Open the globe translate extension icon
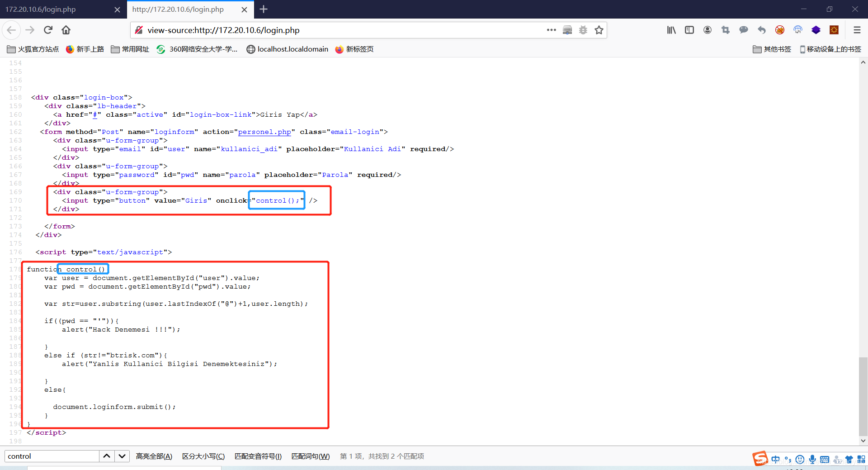Screen dimensions: 868x470 798,30
